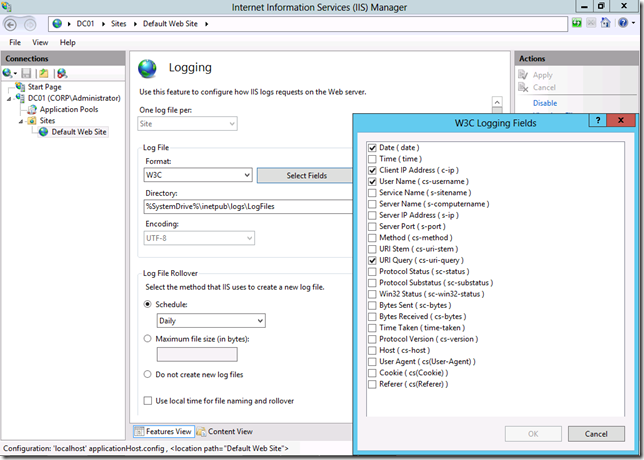This screenshot has width=644, height=460.
Task: Click the green Refresh page icon
Action: point(577,23)
